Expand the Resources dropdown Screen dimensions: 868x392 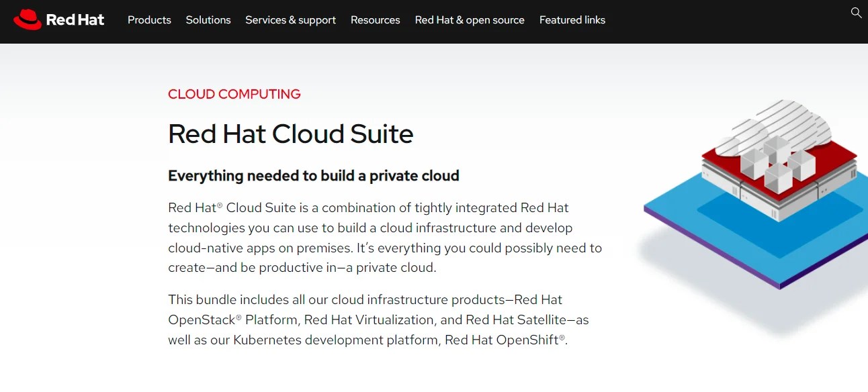[x=375, y=20]
